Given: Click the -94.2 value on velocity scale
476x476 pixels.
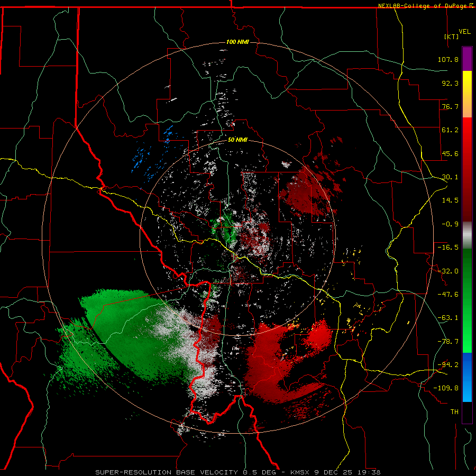Looking at the screenshot, I should click(448, 365).
